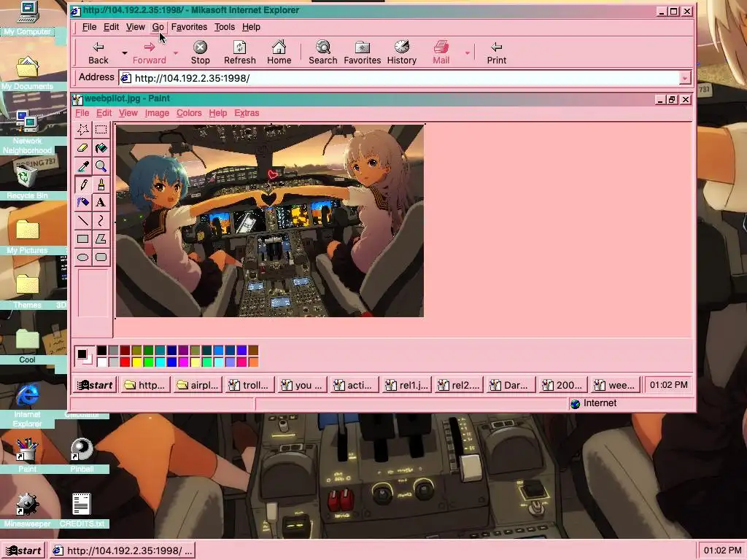This screenshot has width=747, height=560.
Task: Select the Minesweeper desktop icon
Action: (27, 510)
